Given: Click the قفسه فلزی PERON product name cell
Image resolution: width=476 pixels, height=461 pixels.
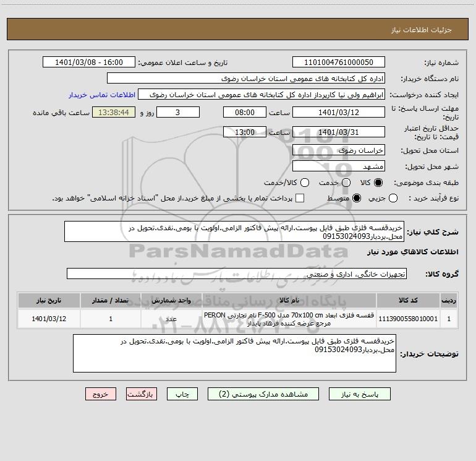Looking at the screenshot, I should (289, 319).
